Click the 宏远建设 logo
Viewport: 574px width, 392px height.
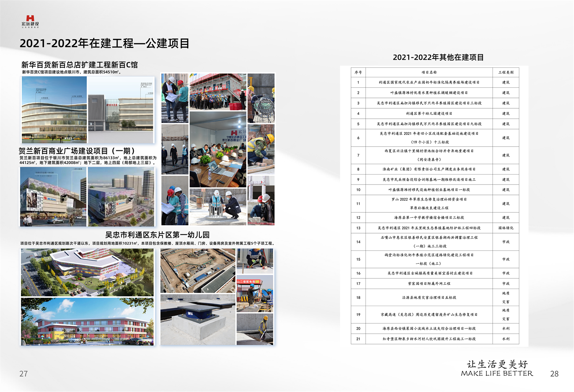click(x=30, y=21)
